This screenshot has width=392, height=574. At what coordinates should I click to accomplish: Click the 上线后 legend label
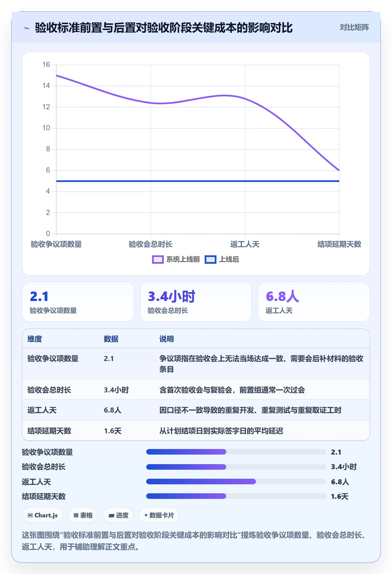tap(229, 260)
